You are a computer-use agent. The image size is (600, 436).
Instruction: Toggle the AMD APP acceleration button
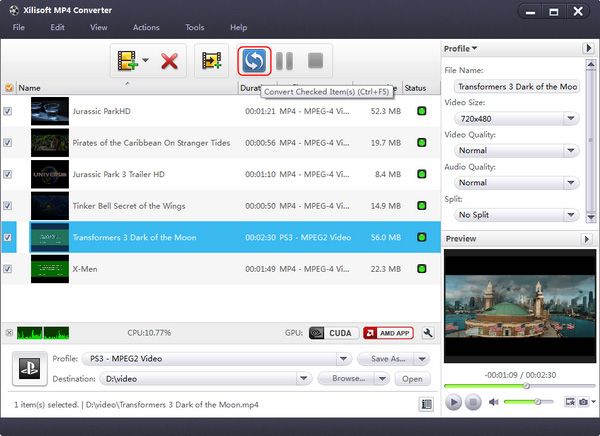coord(388,333)
